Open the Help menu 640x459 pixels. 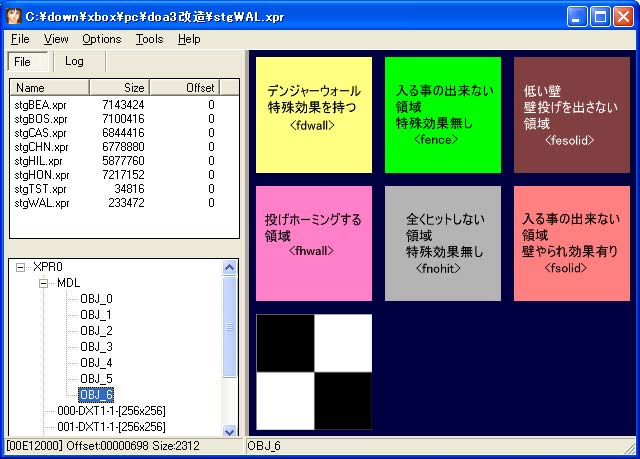[189, 39]
